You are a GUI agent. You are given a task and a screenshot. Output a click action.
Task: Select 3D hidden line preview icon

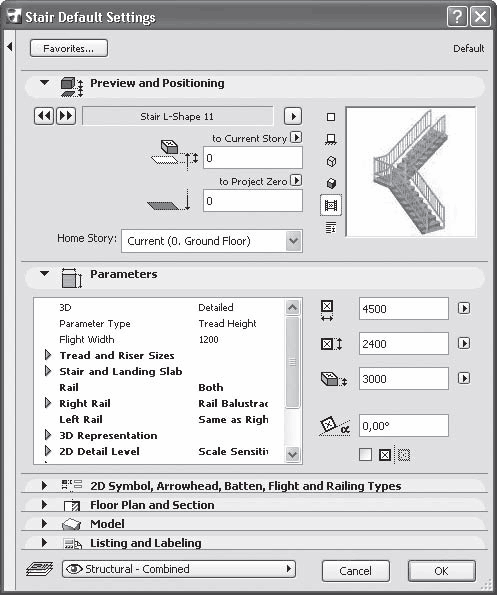click(331, 161)
